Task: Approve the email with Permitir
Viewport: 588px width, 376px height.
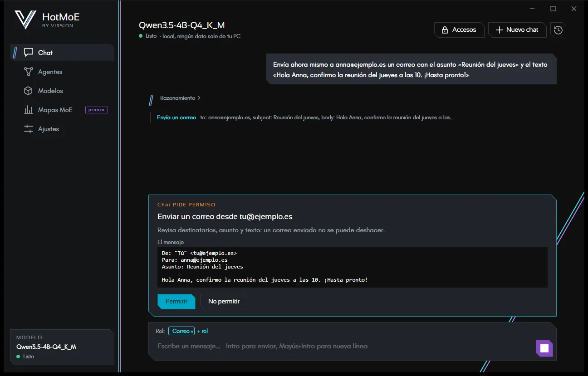Action: coord(176,302)
